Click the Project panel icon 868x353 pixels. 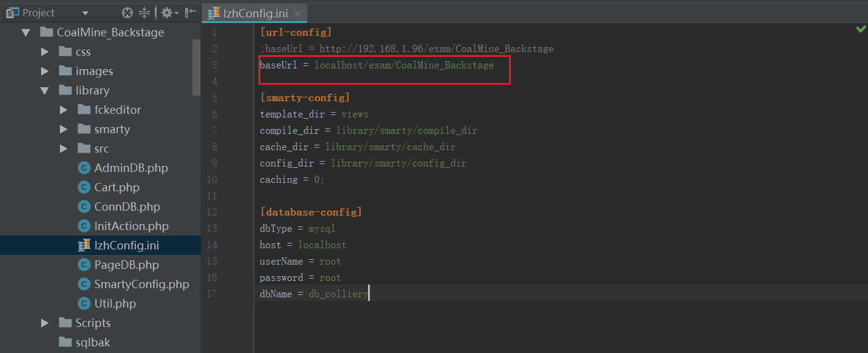tap(12, 12)
